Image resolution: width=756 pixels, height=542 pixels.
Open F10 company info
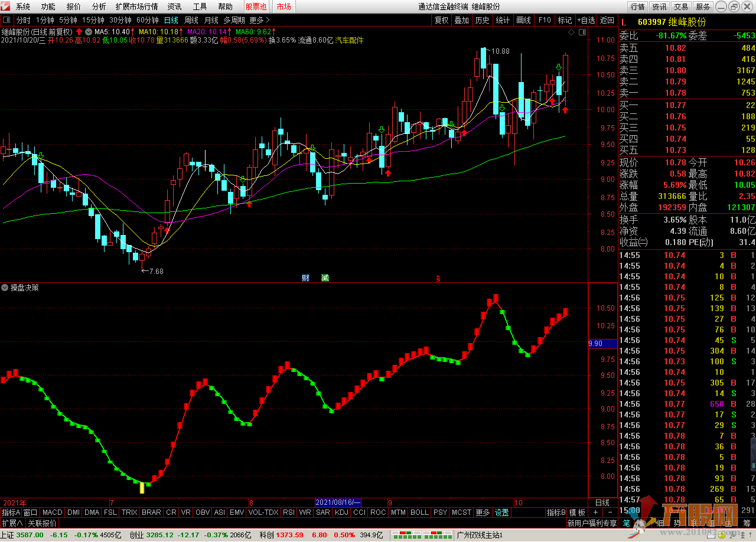tap(544, 20)
